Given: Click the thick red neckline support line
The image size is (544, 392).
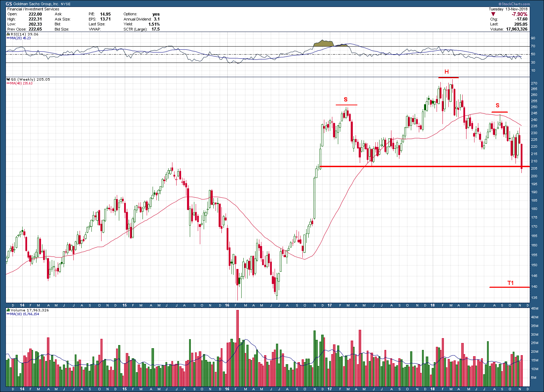Looking at the screenshot, I should 424,167.
